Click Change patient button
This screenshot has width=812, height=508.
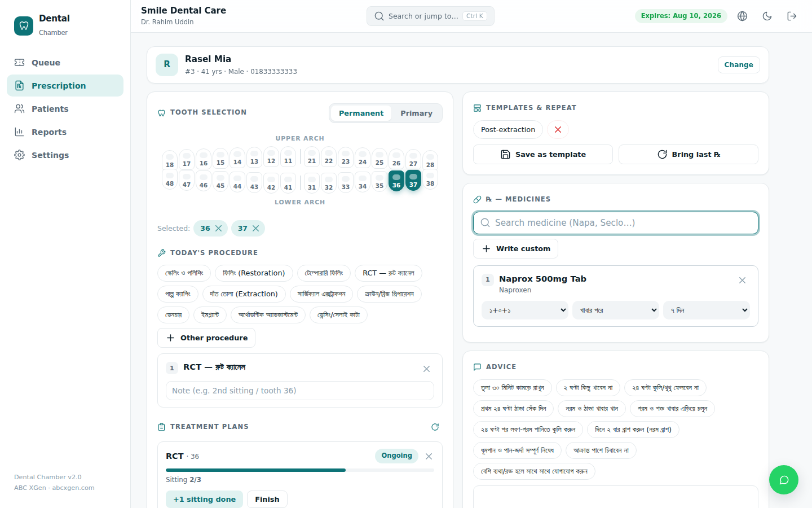point(739,65)
